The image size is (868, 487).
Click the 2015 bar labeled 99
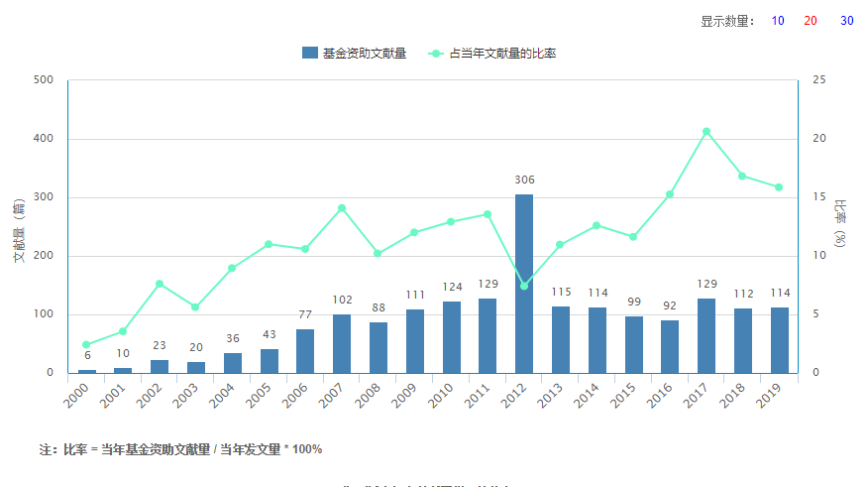634,344
